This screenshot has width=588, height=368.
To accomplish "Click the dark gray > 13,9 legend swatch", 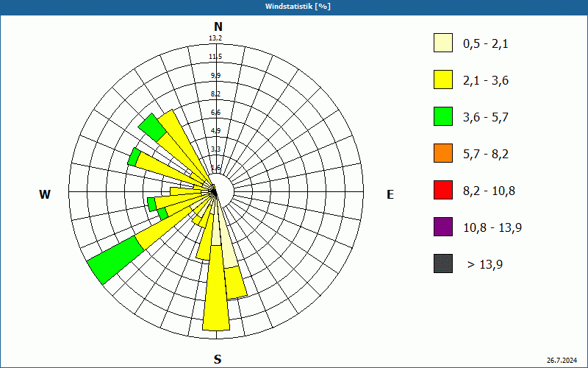I will click(443, 263).
